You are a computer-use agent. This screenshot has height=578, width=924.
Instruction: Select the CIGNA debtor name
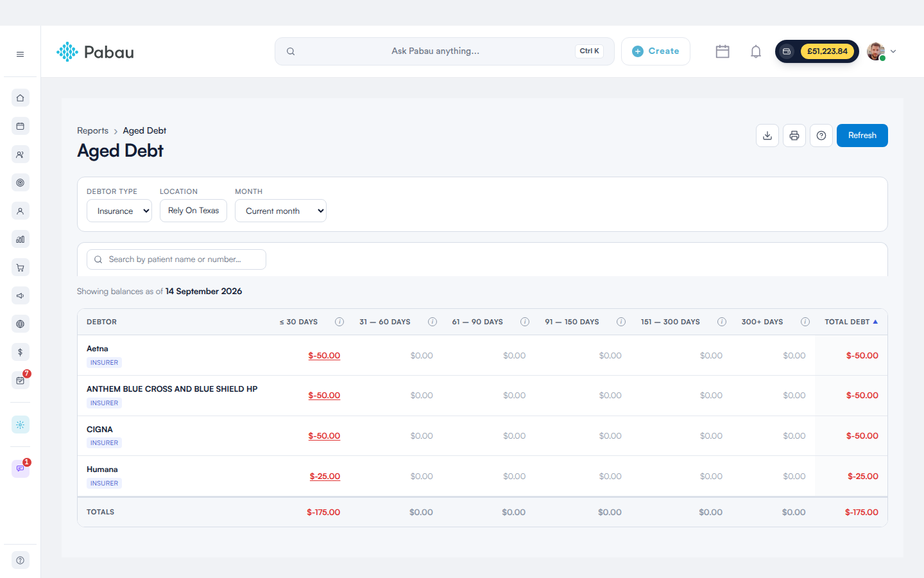click(99, 429)
